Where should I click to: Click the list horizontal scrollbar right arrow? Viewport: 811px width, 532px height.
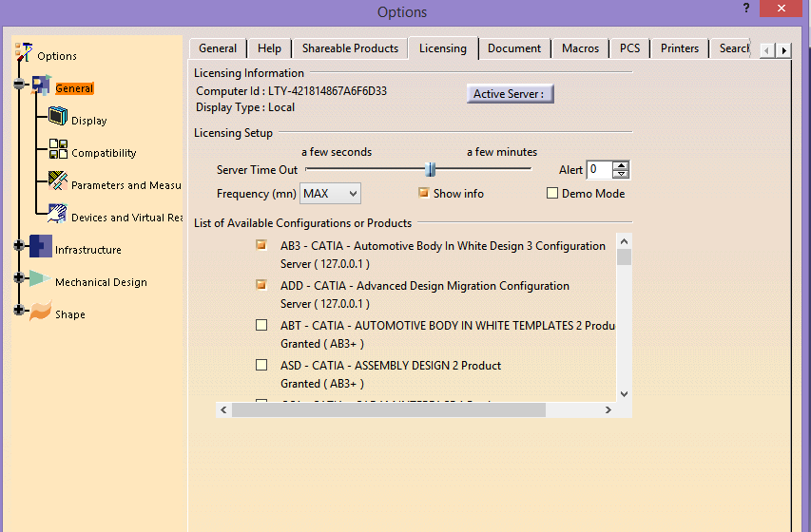click(608, 410)
